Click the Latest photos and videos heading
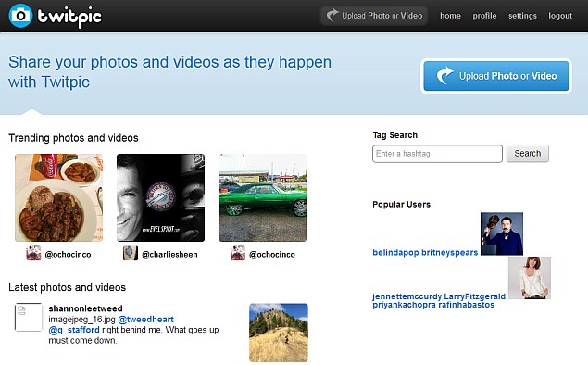 click(x=67, y=287)
